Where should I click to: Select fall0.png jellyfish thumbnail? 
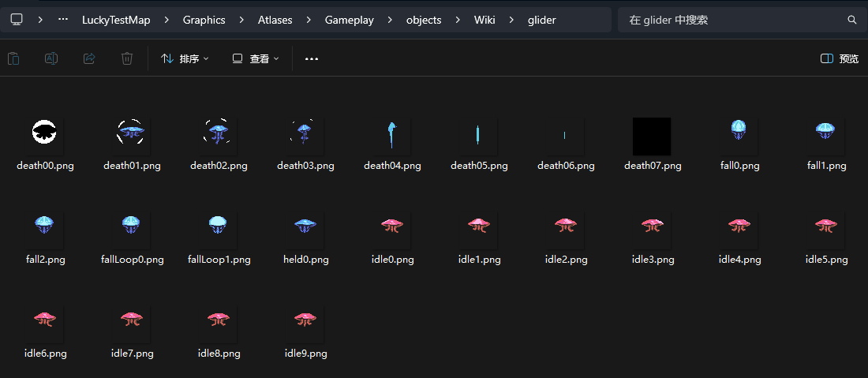click(x=739, y=137)
